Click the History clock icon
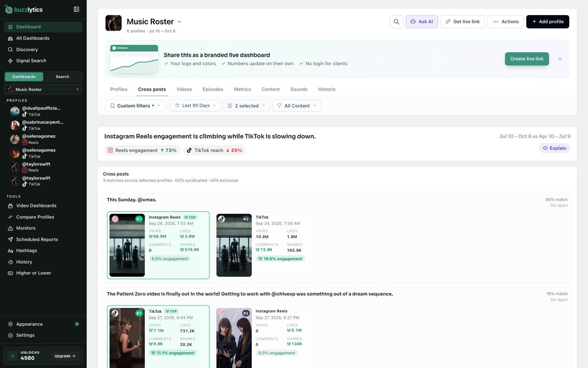The height and width of the screenshot is (368, 588). 11,262
